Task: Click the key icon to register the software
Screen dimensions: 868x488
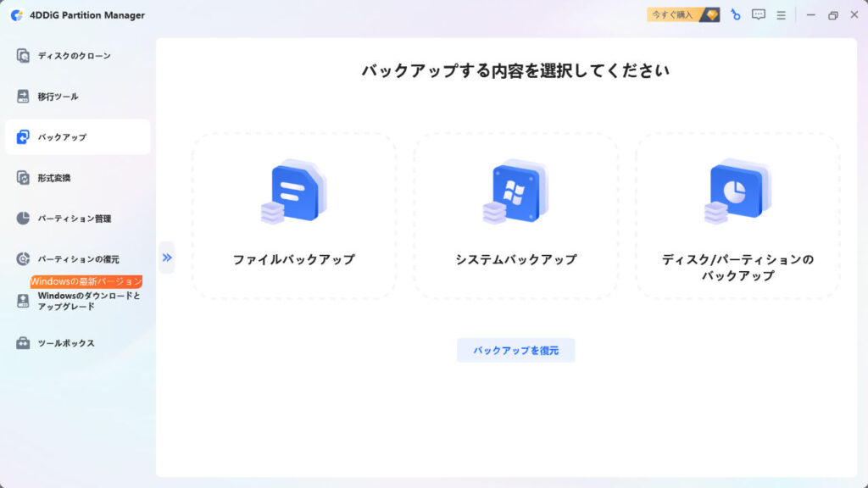Action: [x=734, y=14]
